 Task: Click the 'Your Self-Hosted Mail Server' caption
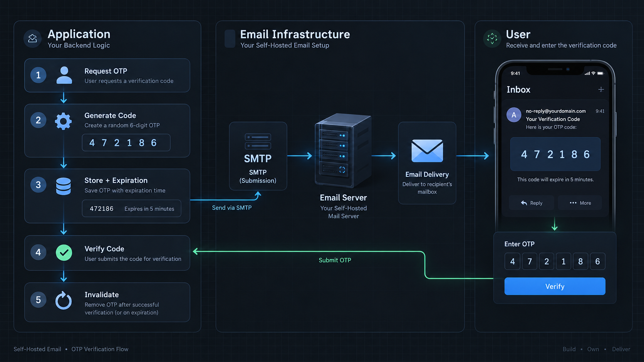coord(343,212)
